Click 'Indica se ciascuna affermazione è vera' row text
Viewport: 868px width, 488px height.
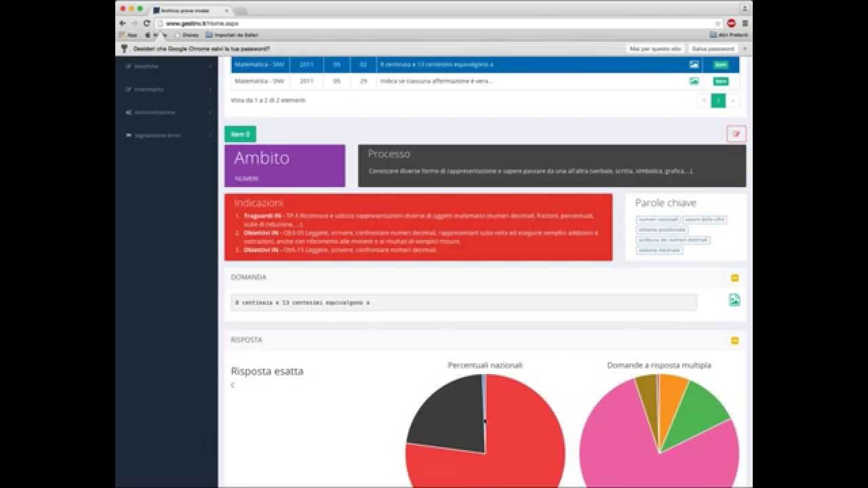(436, 81)
